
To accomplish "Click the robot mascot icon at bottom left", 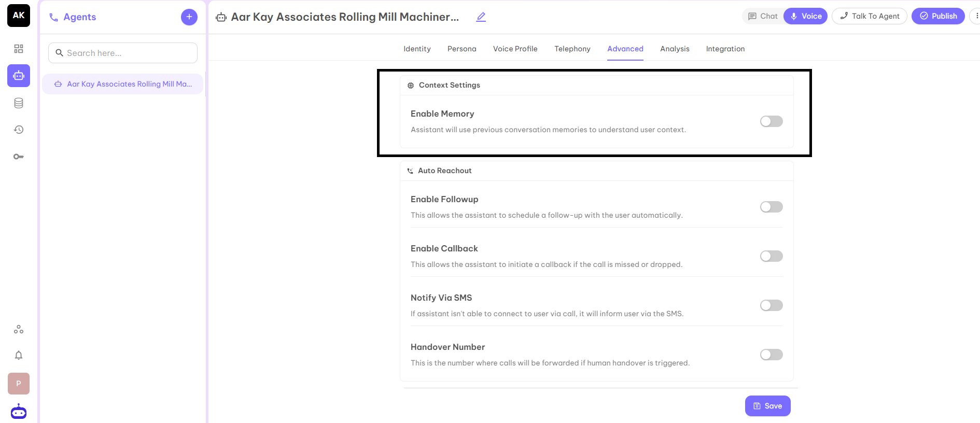I will [19, 411].
